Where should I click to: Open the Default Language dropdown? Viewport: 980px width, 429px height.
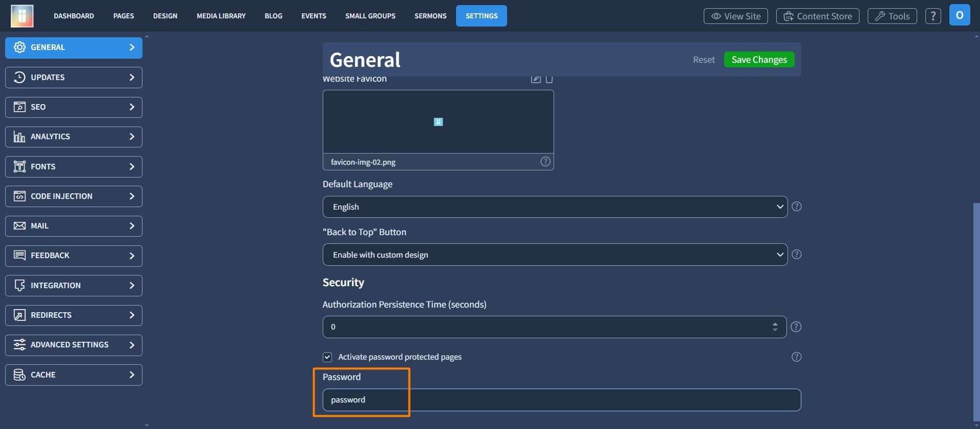click(555, 207)
